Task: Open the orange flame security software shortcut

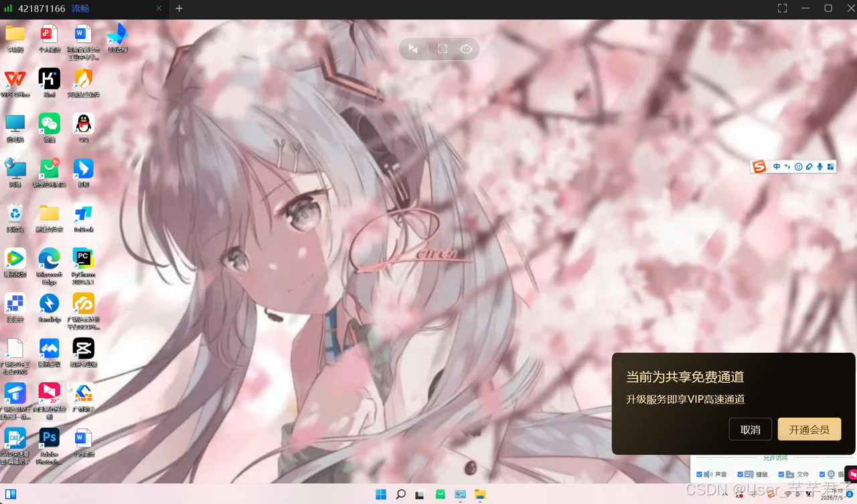Action: coord(84,82)
